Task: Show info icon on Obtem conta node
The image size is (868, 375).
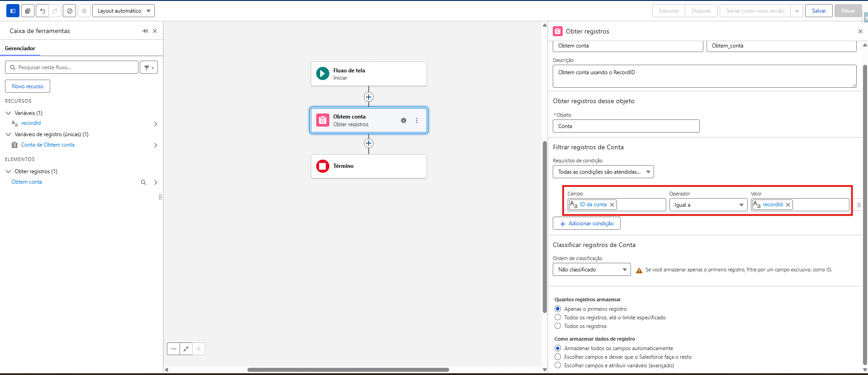Action: pos(403,120)
